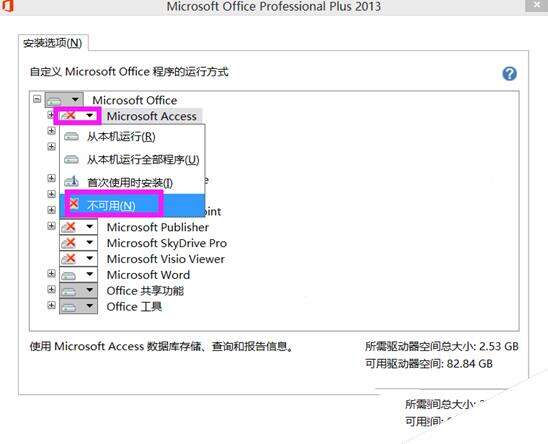The width and height of the screenshot is (548, 444).
Task: Close the Office setup window
Action: click(x=536, y=5)
